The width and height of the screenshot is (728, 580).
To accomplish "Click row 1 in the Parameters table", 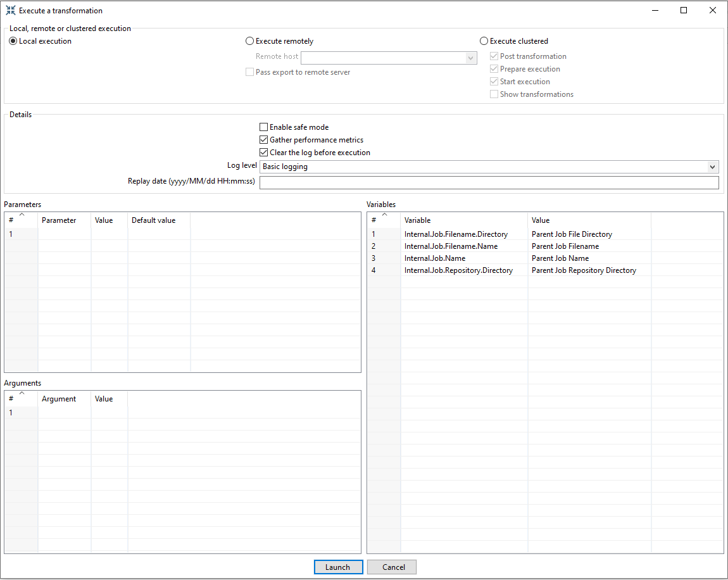I will [182, 234].
